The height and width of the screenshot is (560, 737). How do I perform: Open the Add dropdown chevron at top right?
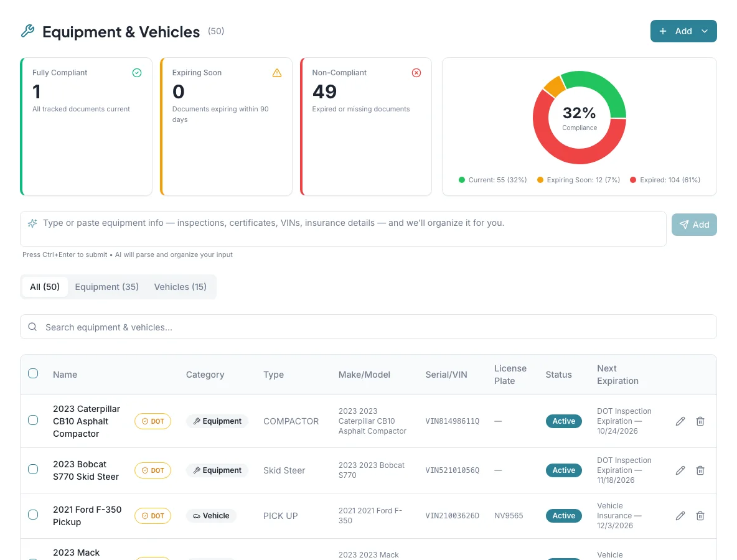[x=705, y=31]
